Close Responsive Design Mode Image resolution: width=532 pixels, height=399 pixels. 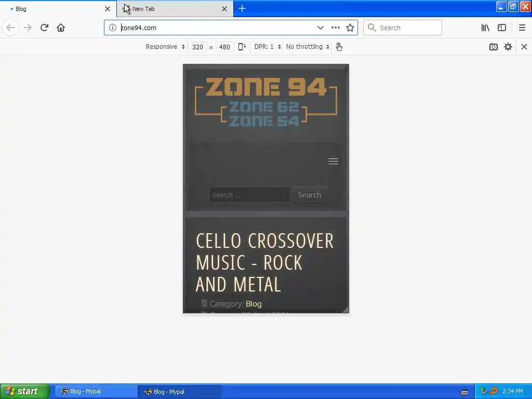coord(524,46)
